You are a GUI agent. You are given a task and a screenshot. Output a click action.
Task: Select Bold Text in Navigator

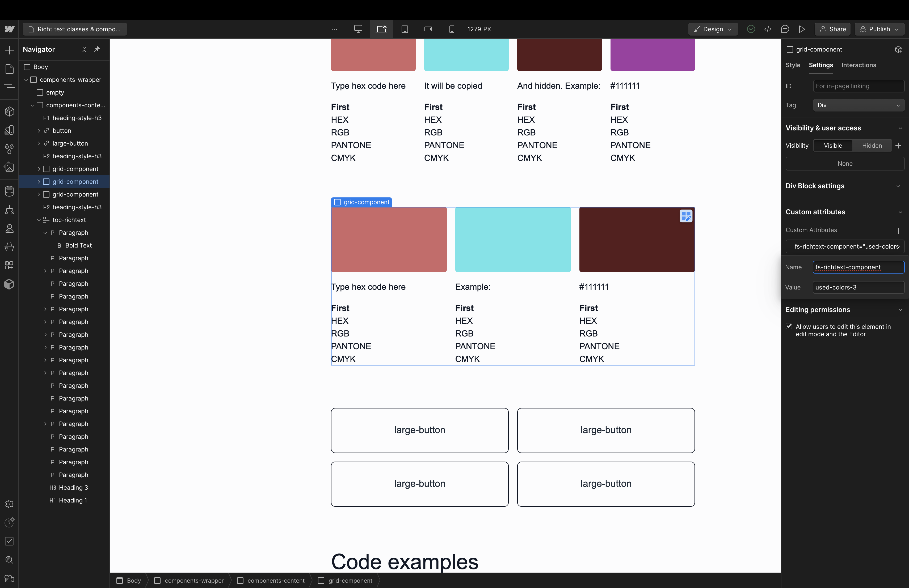click(78, 245)
